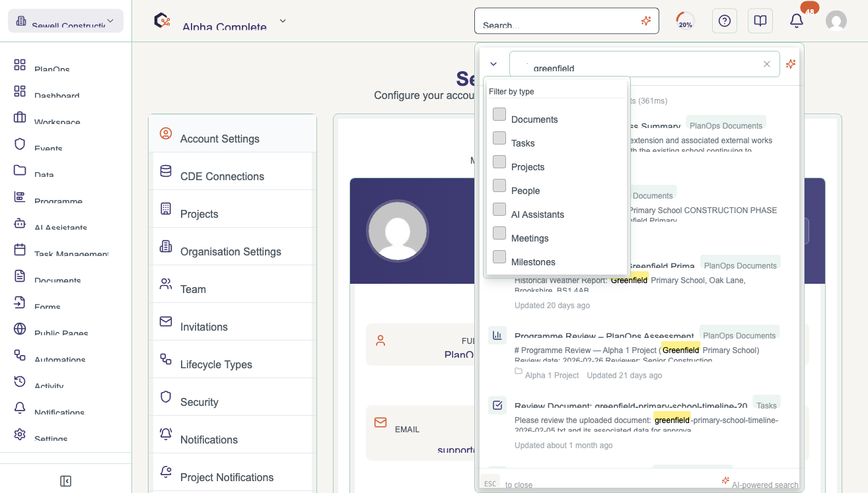The height and width of the screenshot is (493, 868).
Task: Click the email envelope icon in profile
Action: [380, 422]
